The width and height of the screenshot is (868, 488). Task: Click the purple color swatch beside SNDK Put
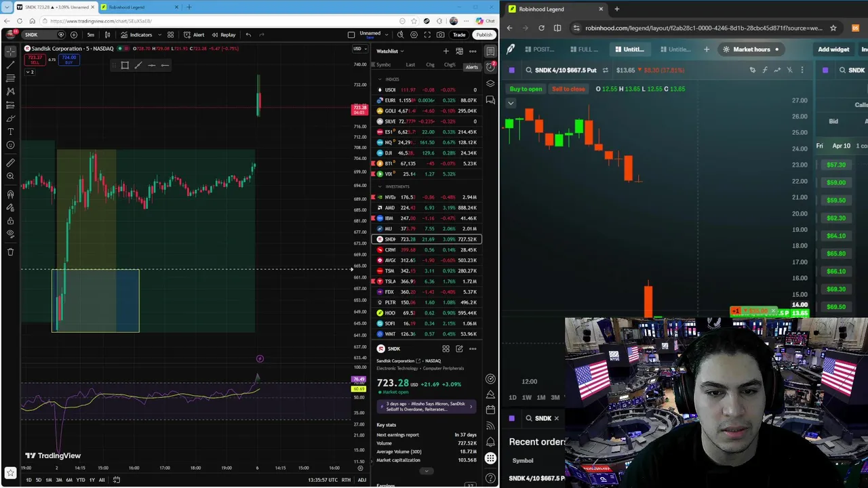[511, 70]
